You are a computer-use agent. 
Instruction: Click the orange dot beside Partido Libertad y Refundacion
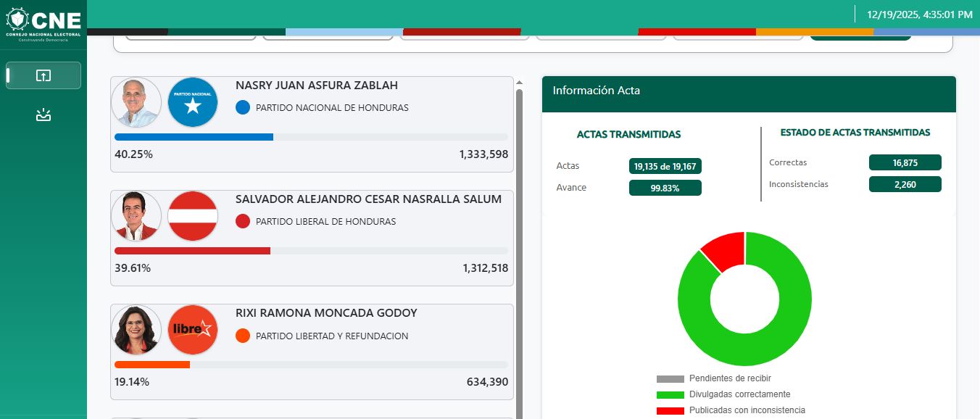pos(243,336)
